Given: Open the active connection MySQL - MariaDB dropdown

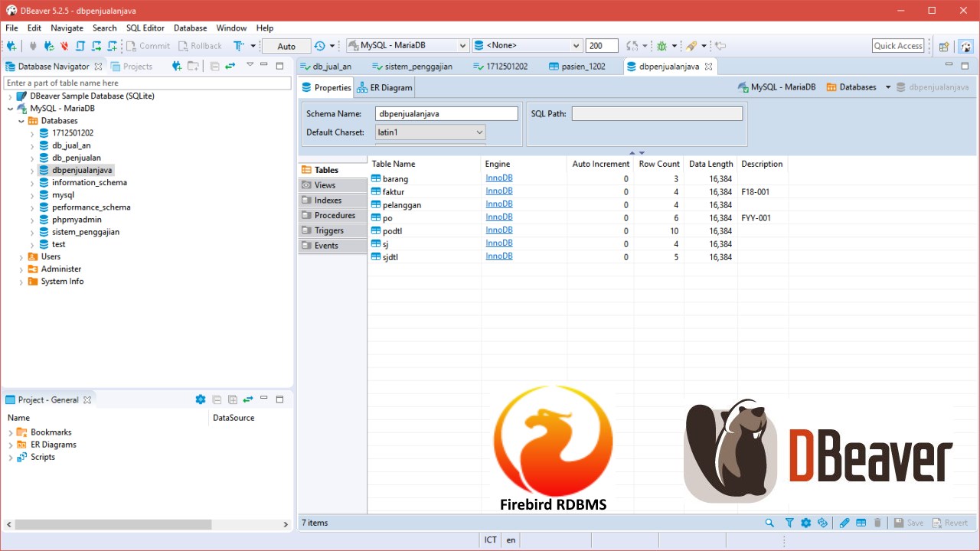Looking at the screenshot, I should coord(407,46).
